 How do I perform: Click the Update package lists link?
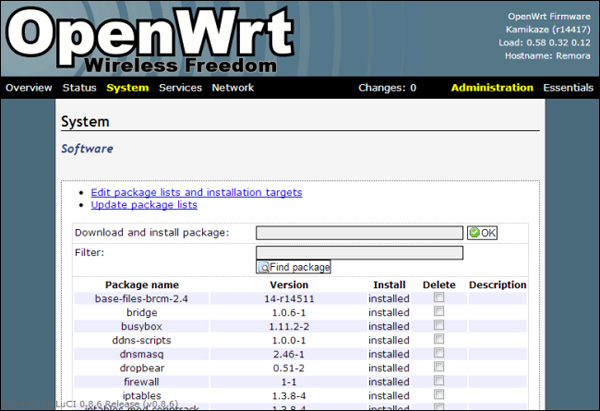tap(144, 205)
